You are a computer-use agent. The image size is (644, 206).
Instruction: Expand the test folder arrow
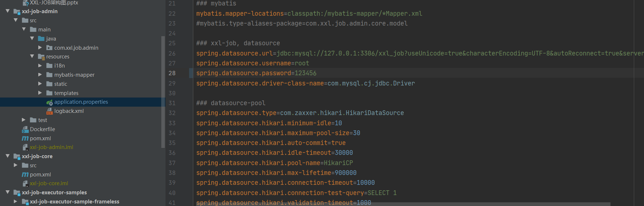pos(24,120)
